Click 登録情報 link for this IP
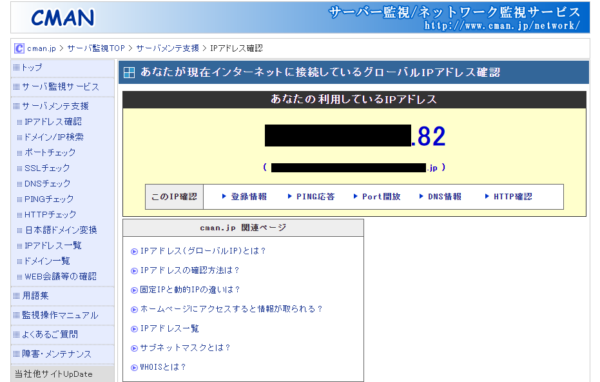Screen dimensions: 600x382 pos(249,197)
